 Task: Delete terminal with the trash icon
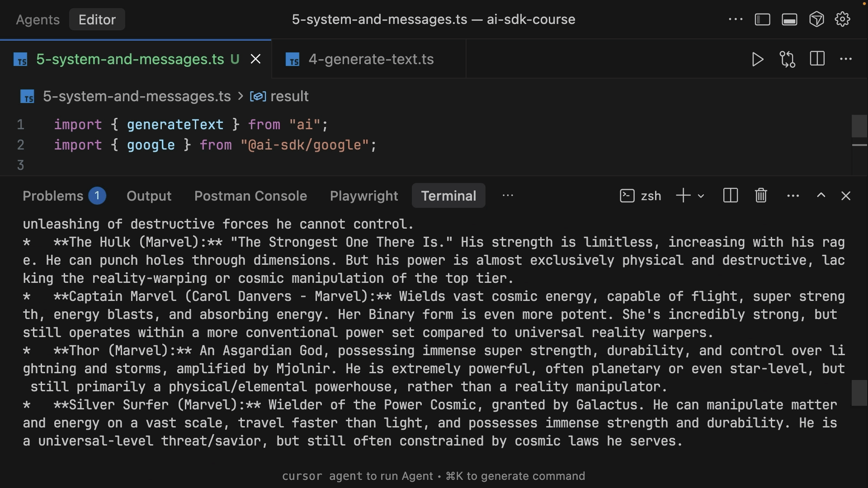(x=761, y=196)
